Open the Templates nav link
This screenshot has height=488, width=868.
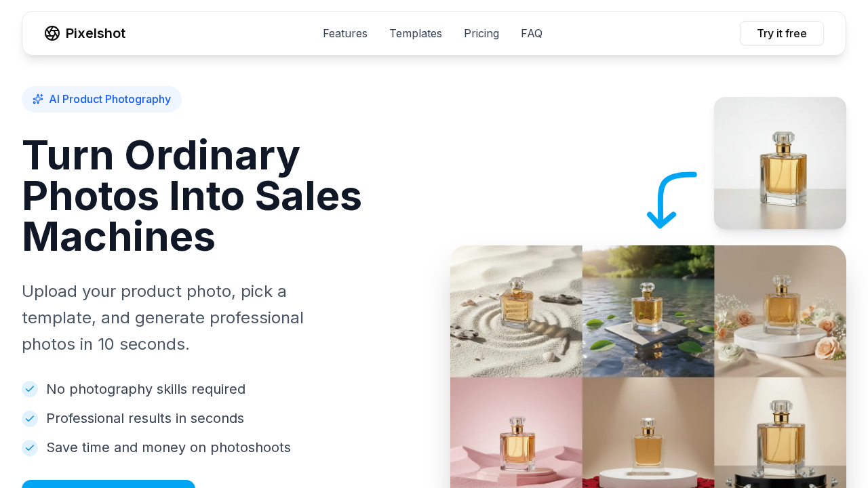416,33
